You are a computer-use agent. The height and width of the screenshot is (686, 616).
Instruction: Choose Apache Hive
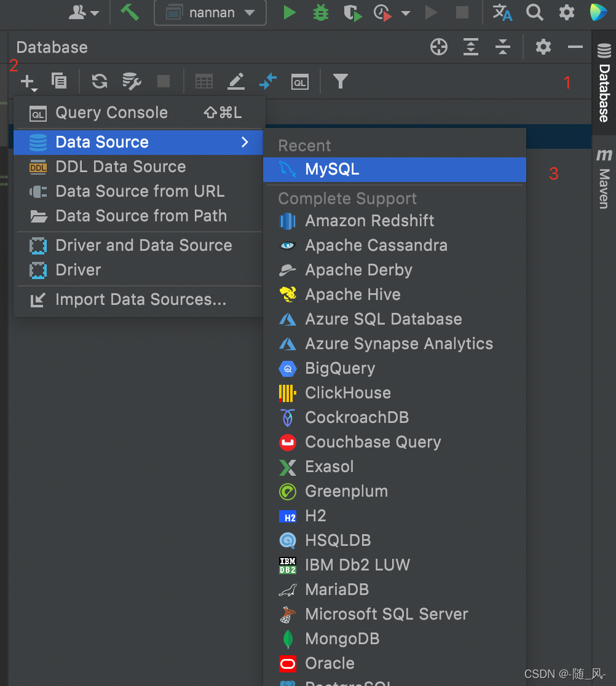pyautogui.click(x=394, y=294)
